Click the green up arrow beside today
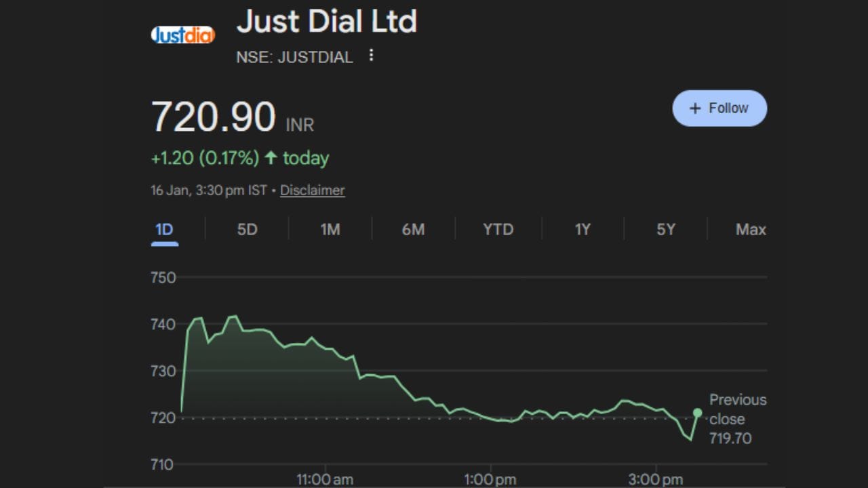Screen dimensions: 868x488 pos(271,158)
